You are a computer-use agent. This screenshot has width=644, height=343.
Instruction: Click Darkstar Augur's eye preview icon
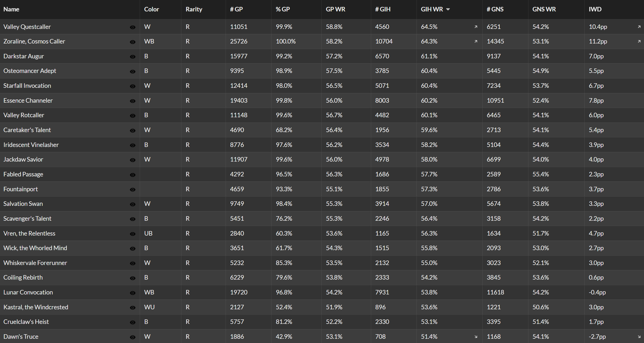pos(133,57)
